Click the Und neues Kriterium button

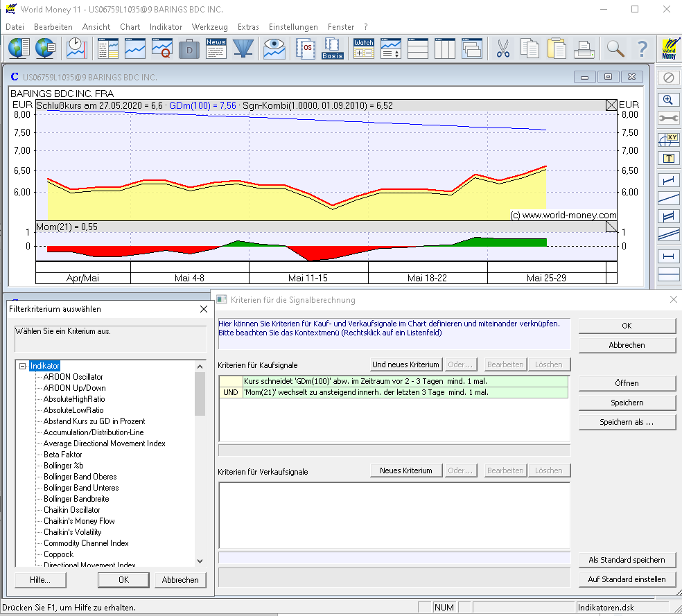point(406,364)
